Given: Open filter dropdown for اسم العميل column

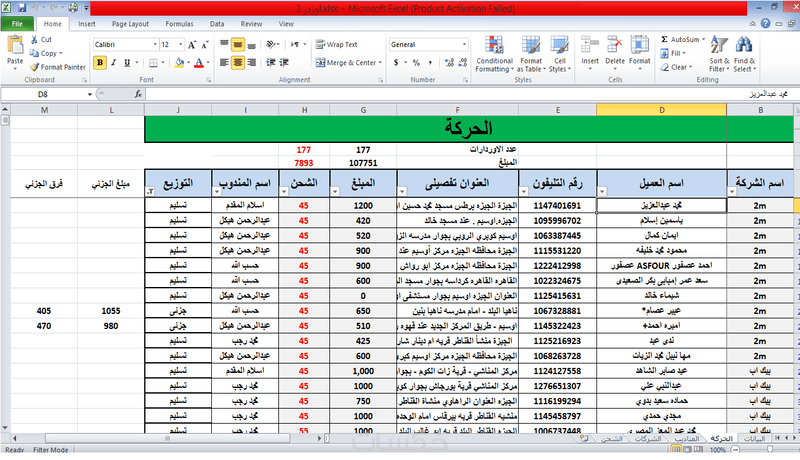Looking at the screenshot, I should 602,192.
